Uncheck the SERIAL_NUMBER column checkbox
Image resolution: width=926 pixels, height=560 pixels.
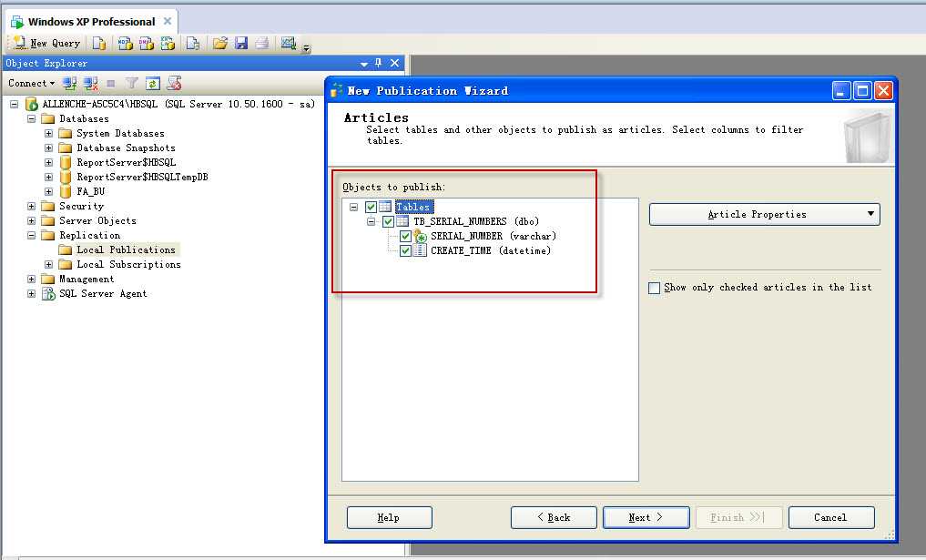(x=405, y=236)
